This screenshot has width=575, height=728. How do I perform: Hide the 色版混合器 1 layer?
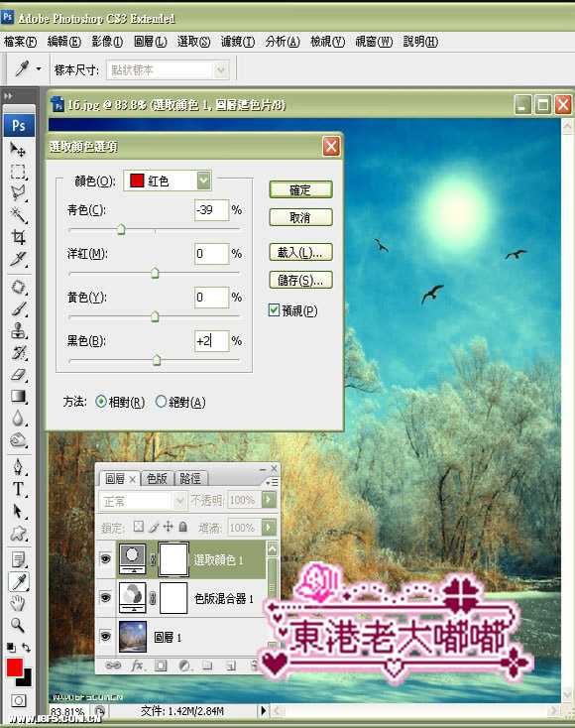point(106,597)
